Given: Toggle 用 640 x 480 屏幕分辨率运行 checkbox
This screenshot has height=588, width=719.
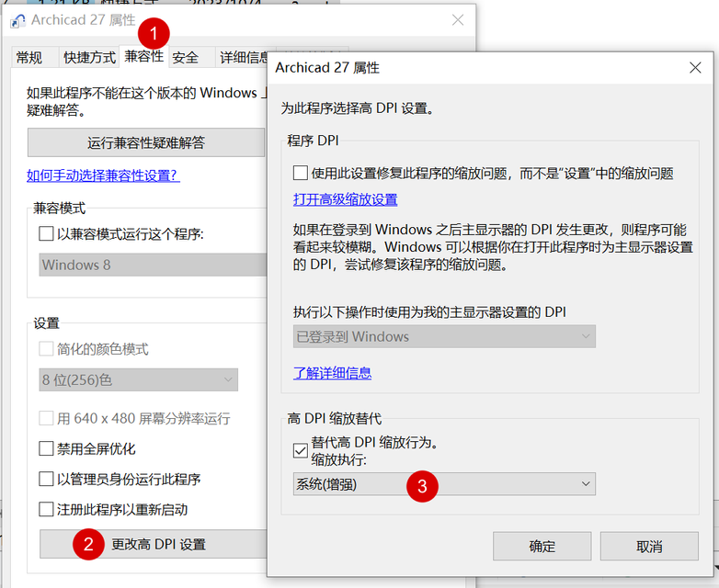Looking at the screenshot, I should [46, 418].
